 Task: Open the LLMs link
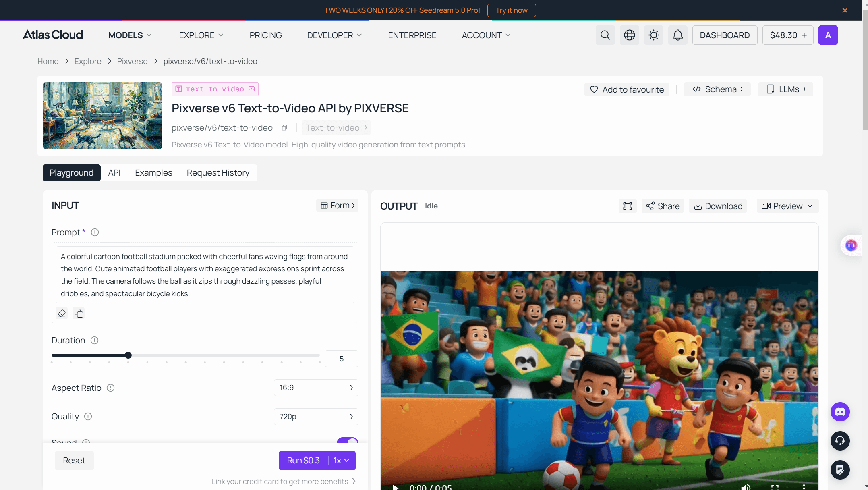click(785, 89)
